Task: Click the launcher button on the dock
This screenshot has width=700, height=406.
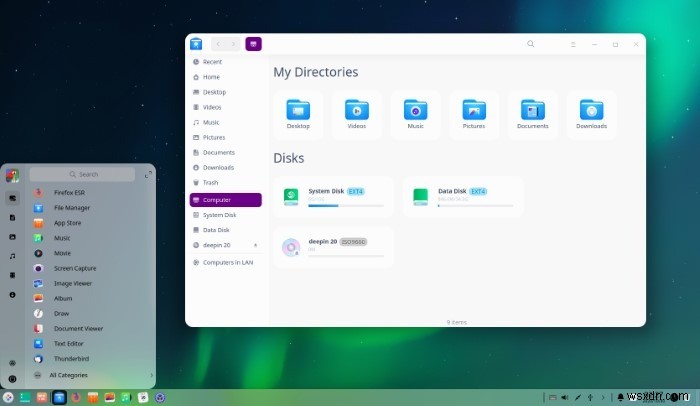Action: pyautogui.click(x=8, y=398)
